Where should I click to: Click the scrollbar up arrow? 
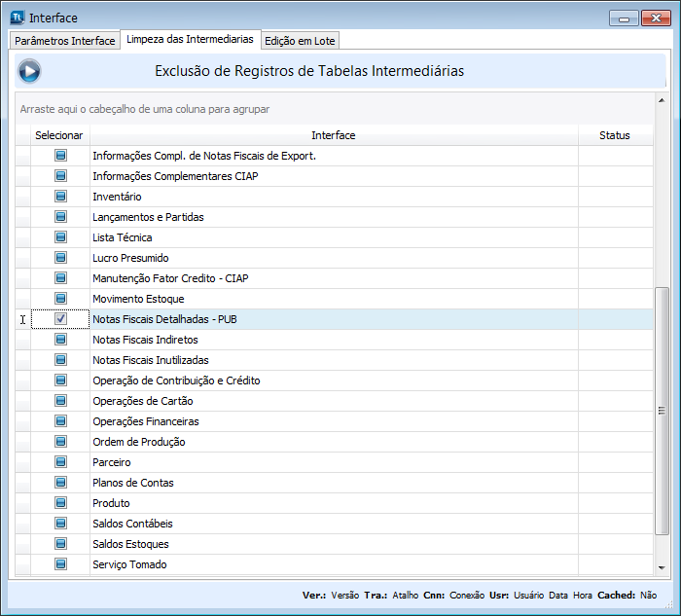pos(662,100)
